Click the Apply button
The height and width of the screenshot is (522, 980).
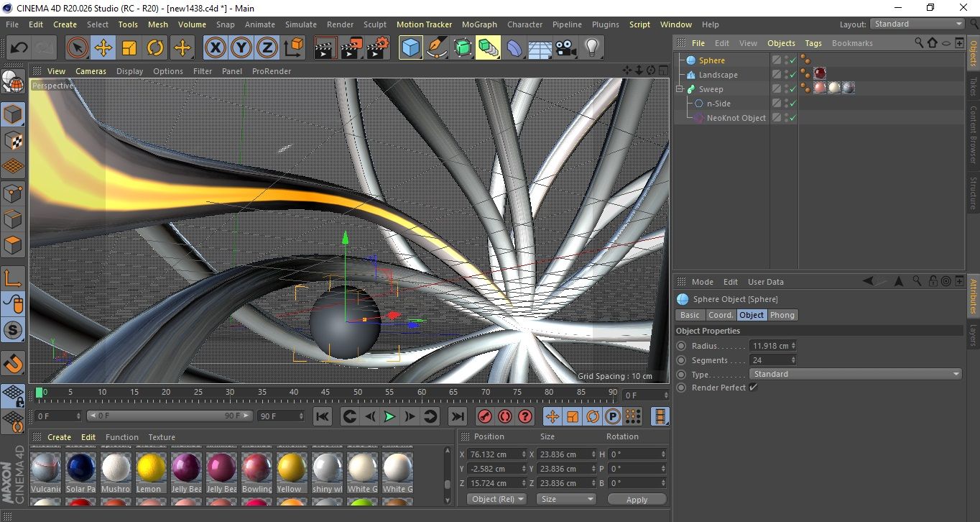click(x=637, y=499)
